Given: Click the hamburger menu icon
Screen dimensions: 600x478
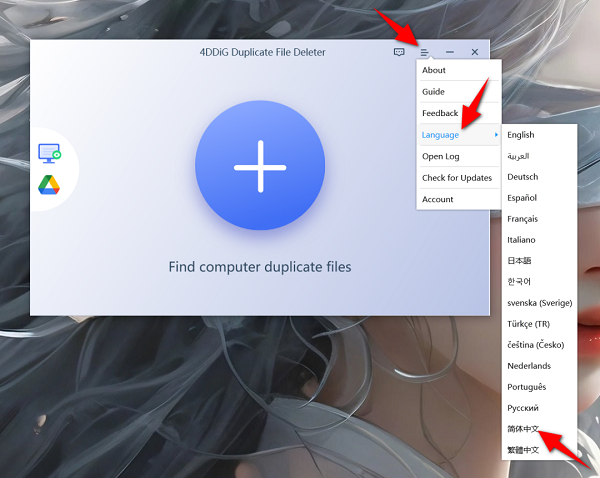Looking at the screenshot, I should point(424,52).
